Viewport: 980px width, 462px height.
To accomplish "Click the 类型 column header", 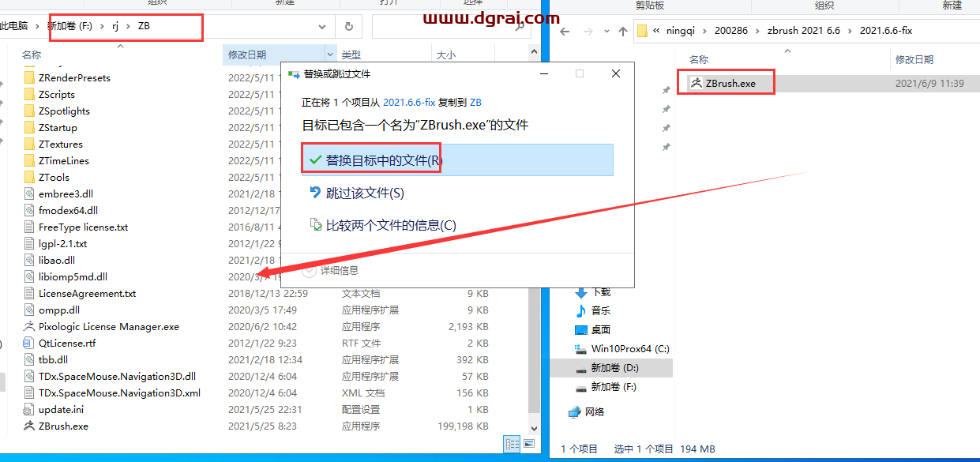I will coord(351,55).
